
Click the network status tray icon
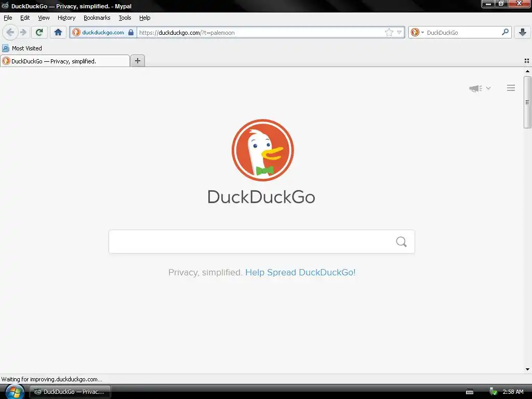(494, 392)
